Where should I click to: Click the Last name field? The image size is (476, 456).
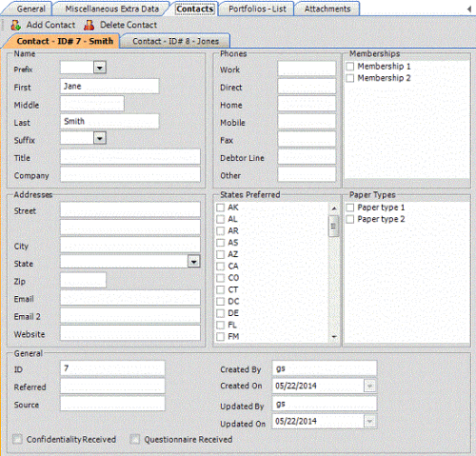coord(109,122)
